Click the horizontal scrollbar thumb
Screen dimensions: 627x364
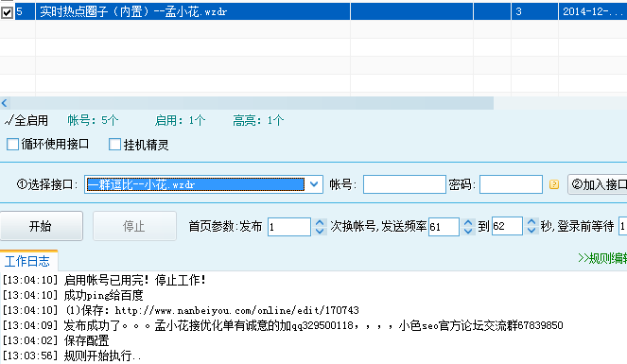[x=252, y=103]
